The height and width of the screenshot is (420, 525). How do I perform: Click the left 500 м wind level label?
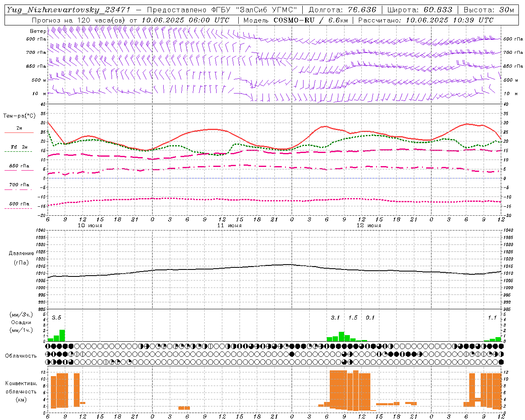point(39,80)
